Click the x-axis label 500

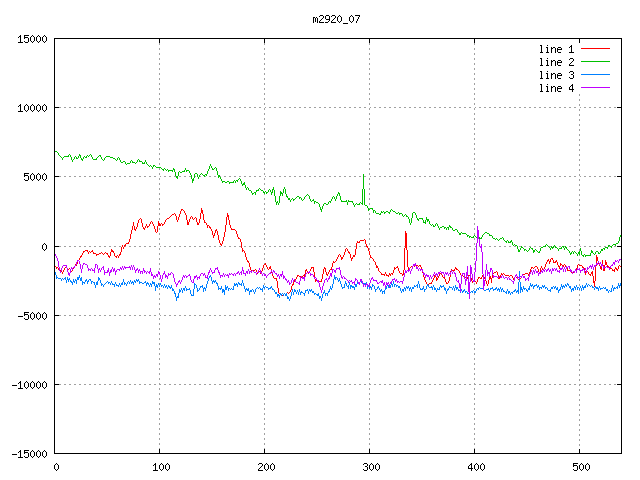581,467
